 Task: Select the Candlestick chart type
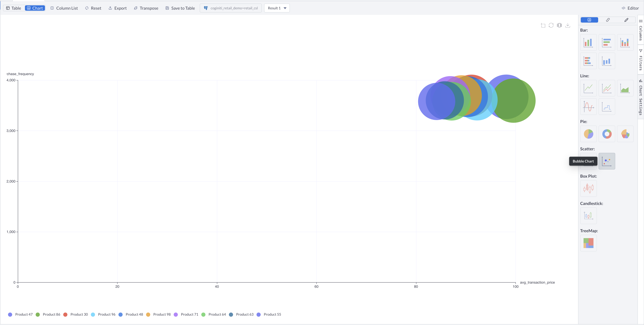tap(588, 215)
